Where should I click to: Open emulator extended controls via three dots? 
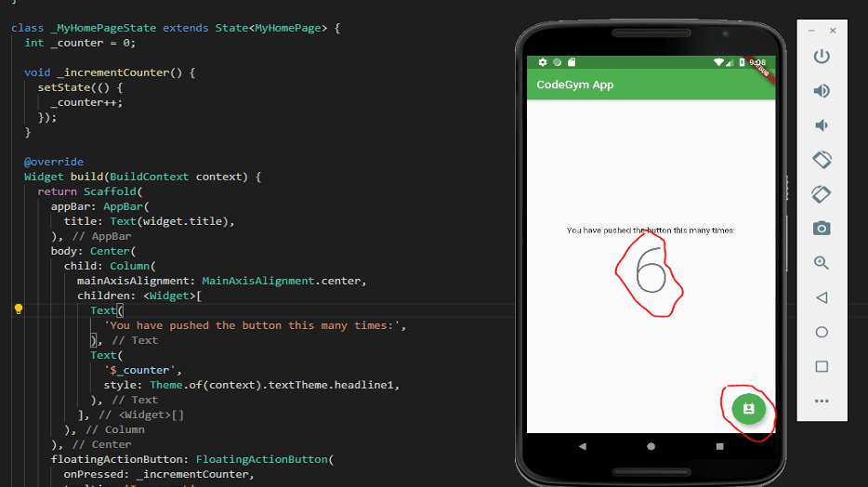tap(822, 401)
